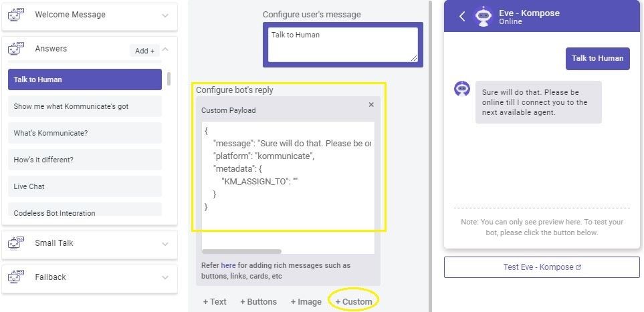
Task: Add a + Text reply
Action: coord(215,302)
